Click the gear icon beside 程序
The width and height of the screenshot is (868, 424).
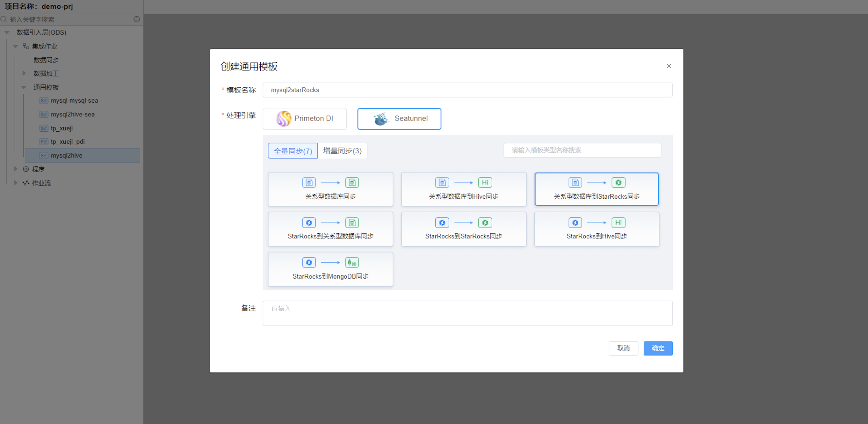click(x=25, y=169)
